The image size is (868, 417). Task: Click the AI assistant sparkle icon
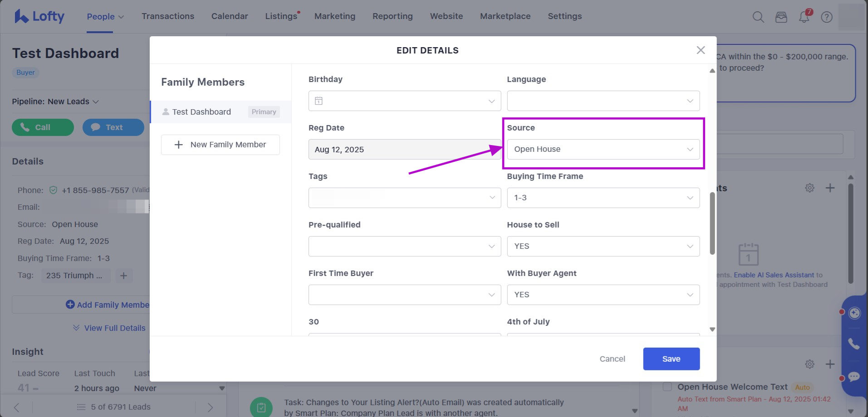[854, 313]
